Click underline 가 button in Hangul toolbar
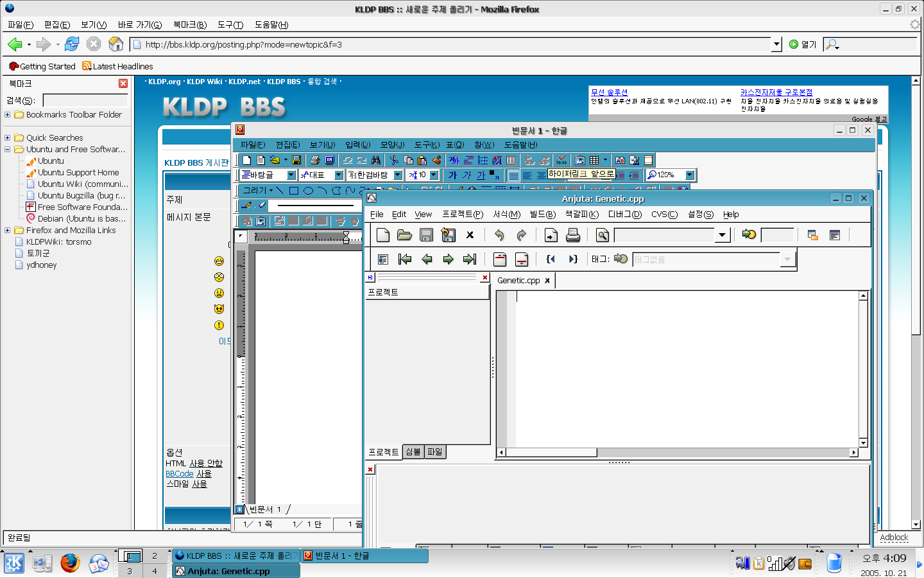Image resolution: width=924 pixels, height=578 pixels. (x=481, y=175)
